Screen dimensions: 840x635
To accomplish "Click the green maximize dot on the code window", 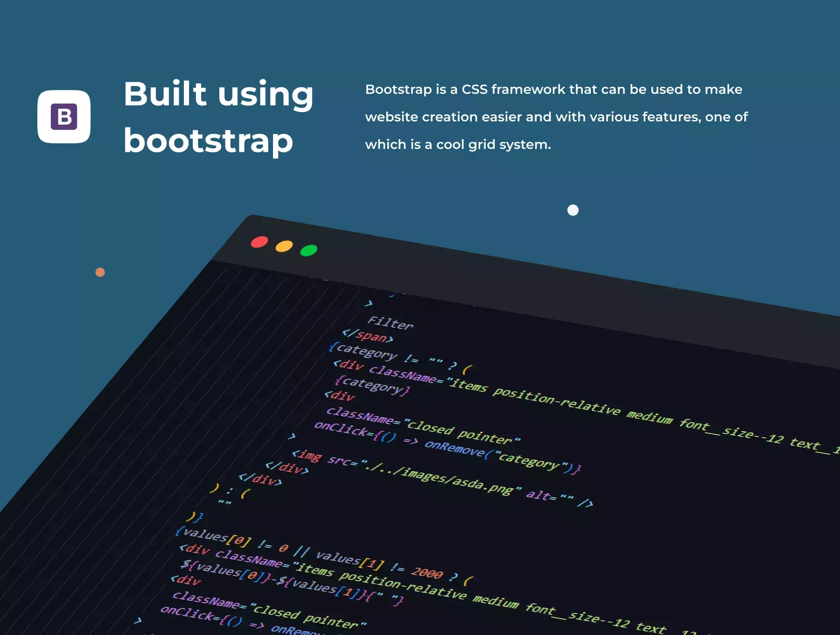I will point(308,250).
